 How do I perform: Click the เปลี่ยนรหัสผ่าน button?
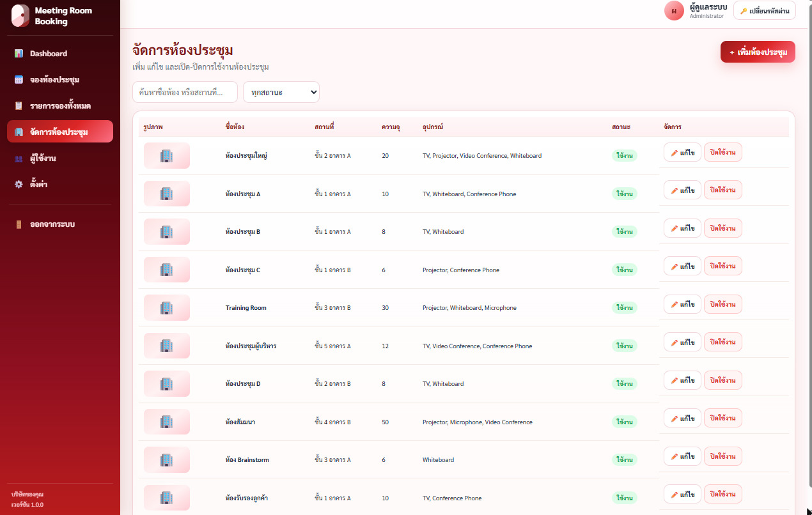point(765,11)
